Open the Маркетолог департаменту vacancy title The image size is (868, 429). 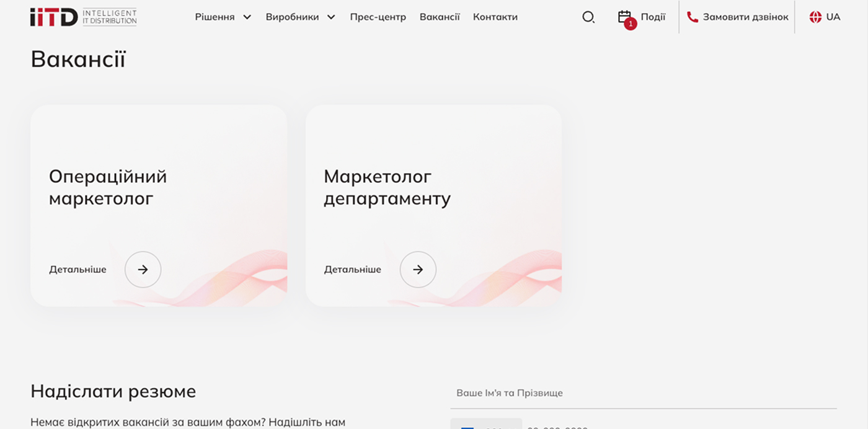tap(387, 188)
